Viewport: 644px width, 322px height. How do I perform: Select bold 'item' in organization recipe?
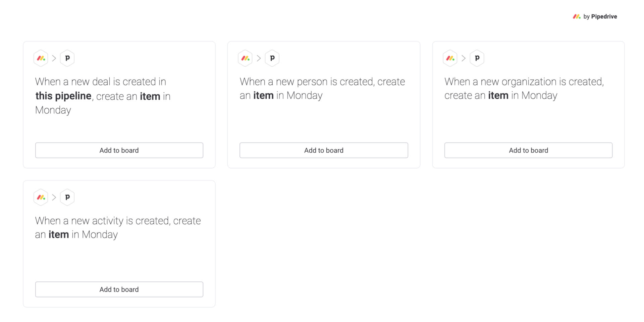point(498,96)
